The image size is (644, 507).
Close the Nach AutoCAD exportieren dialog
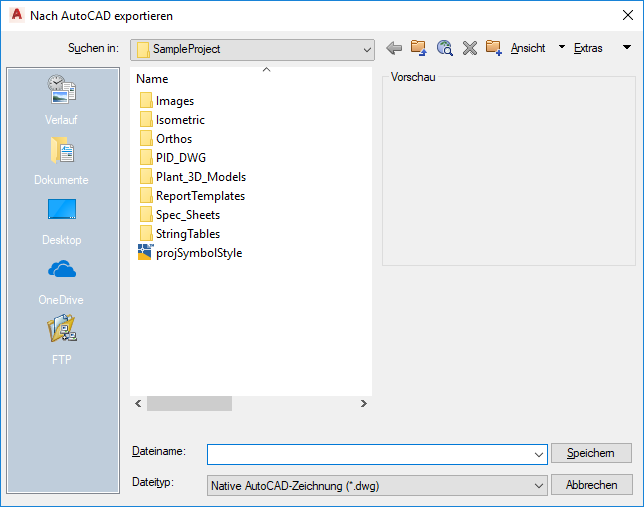(628, 15)
